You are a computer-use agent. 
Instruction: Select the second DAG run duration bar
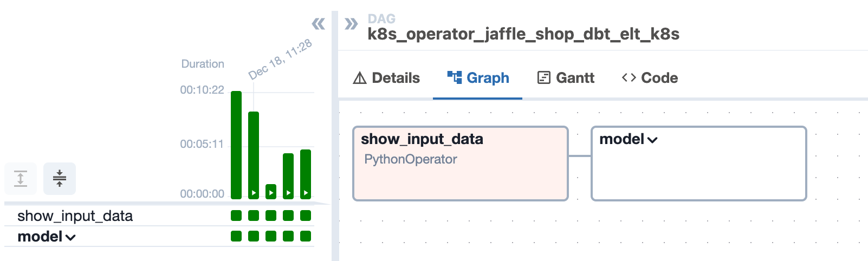point(254,155)
